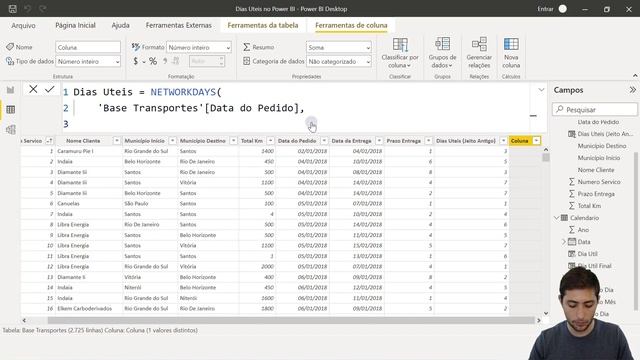
Task: Cancel the formula with the X icon
Action: (33, 89)
